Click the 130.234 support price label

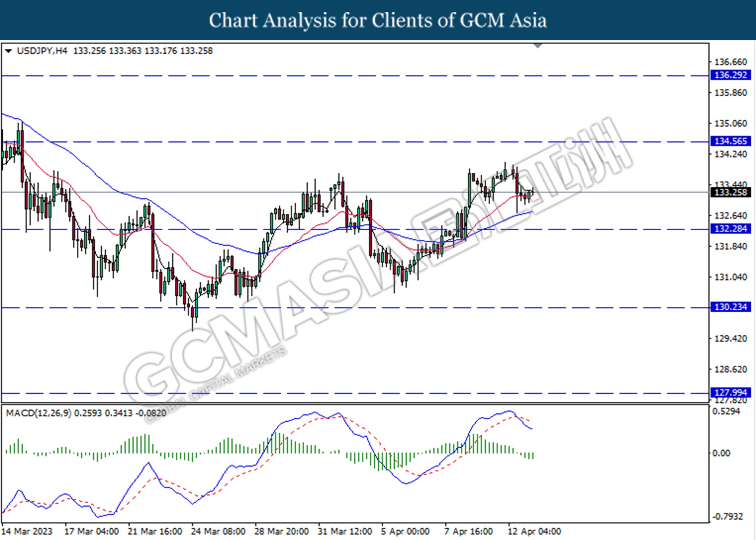pyautogui.click(x=731, y=307)
